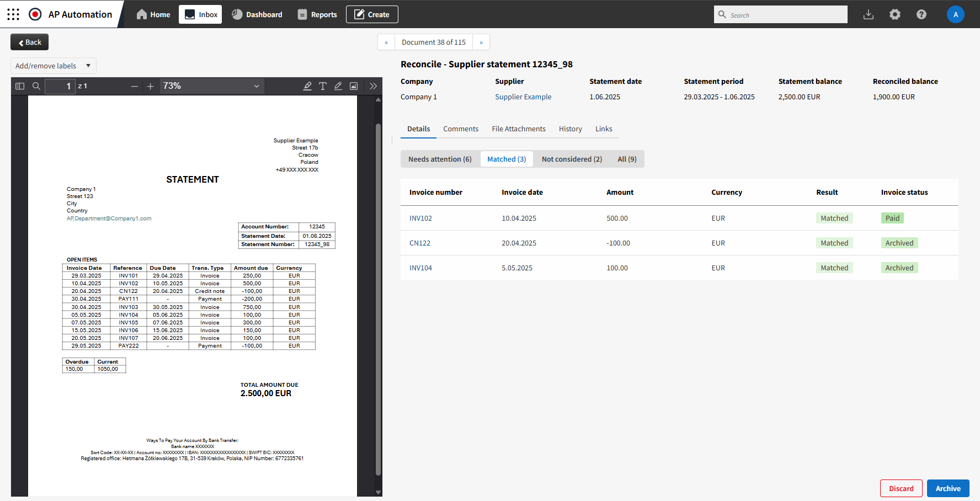The width and height of the screenshot is (980, 501).
Task: Expand the PDF toolbar more tools
Action: (374, 86)
